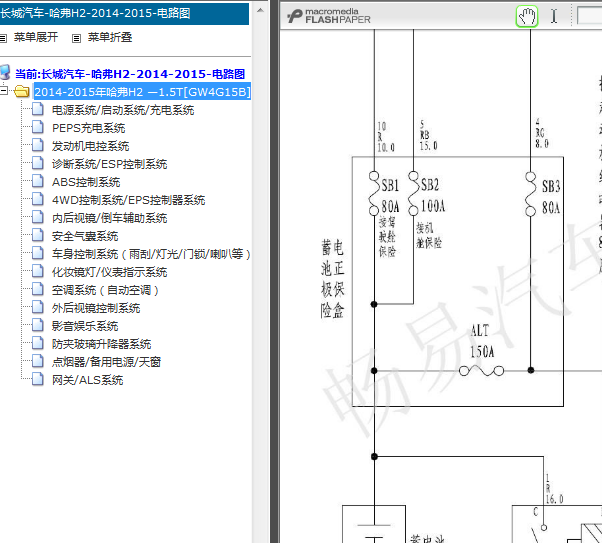The image size is (602, 543).
Task: Click the Macromedia FlashPaper logo
Action: [329, 16]
